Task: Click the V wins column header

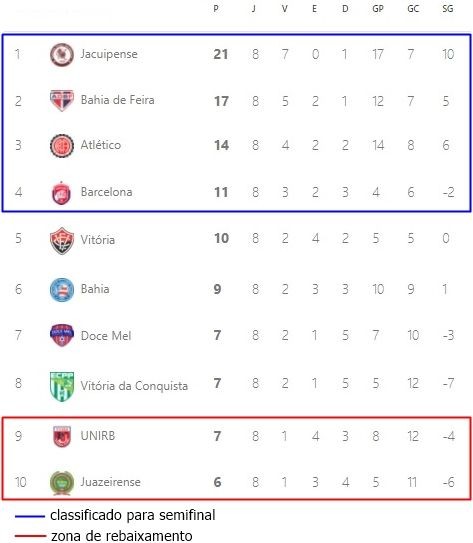Action: coord(284,9)
